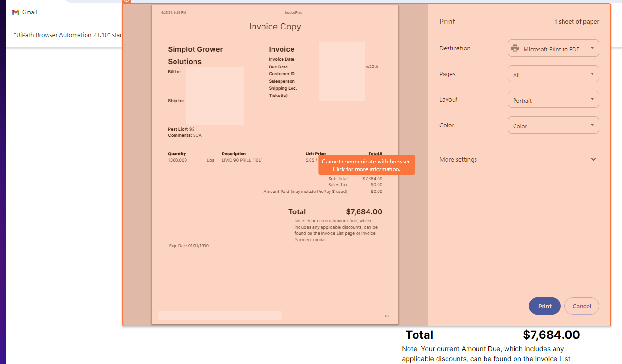
Task: Click the '1 sheet of paper' text
Action: pyautogui.click(x=576, y=22)
